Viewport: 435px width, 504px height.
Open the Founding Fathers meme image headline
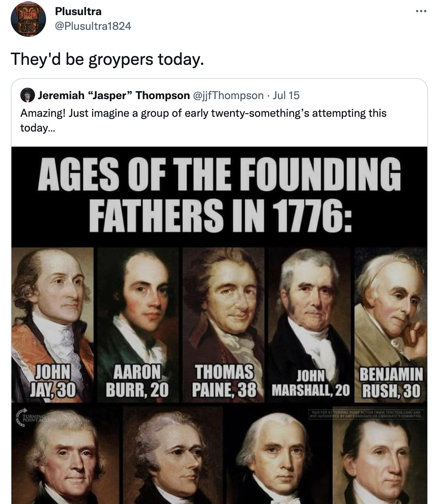[220, 195]
